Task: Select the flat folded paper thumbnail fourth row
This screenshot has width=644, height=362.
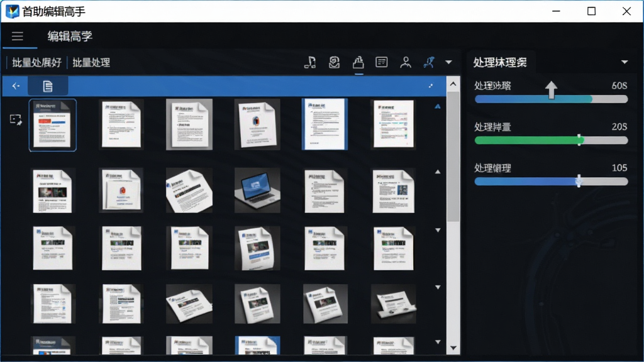Action: click(394, 304)
